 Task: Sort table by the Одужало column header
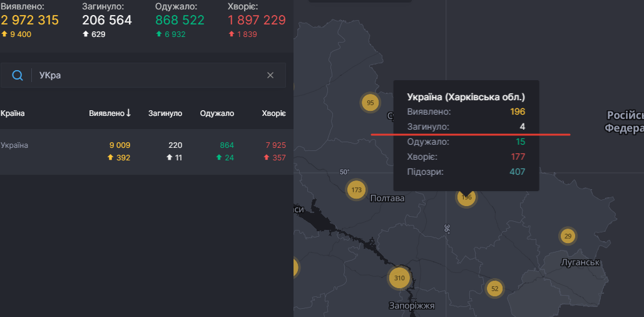pyautogui.click(x=217, y=113)
